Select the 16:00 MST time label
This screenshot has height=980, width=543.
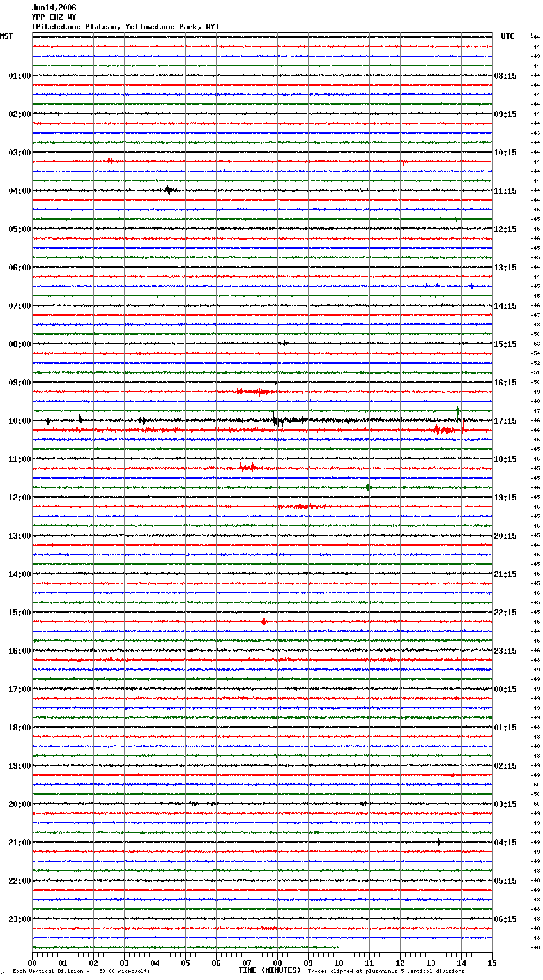coord(20,651)
